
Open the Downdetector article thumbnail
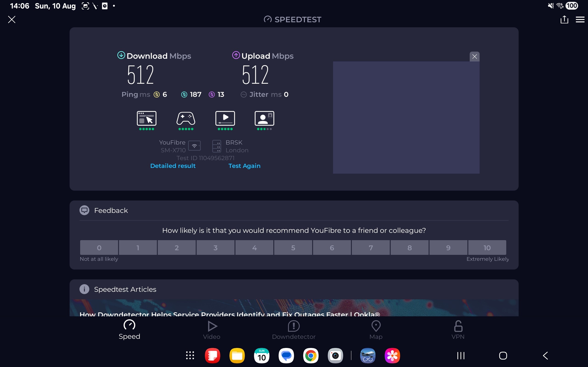pos(294,308)
